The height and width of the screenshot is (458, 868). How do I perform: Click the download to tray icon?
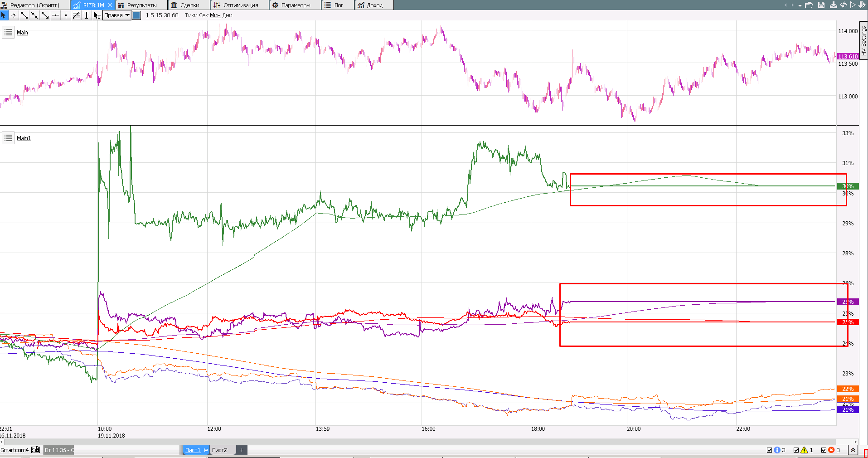click(834, 5)
